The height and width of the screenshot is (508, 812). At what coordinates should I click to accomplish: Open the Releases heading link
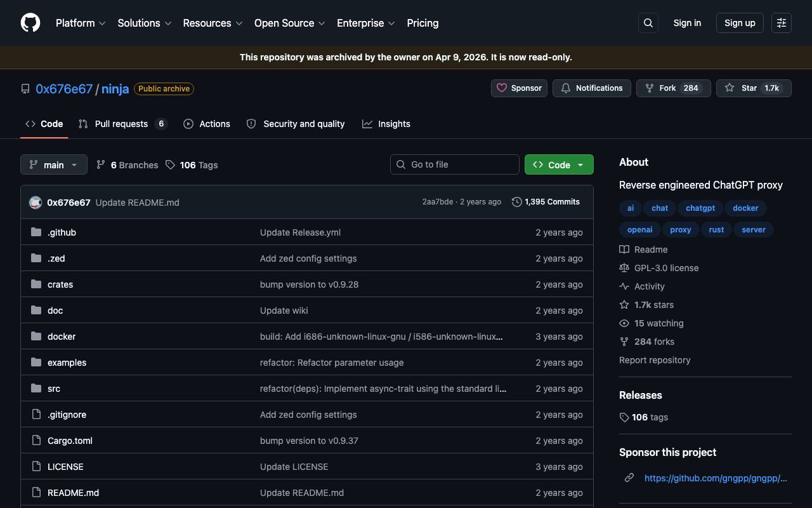pos(641,395)
